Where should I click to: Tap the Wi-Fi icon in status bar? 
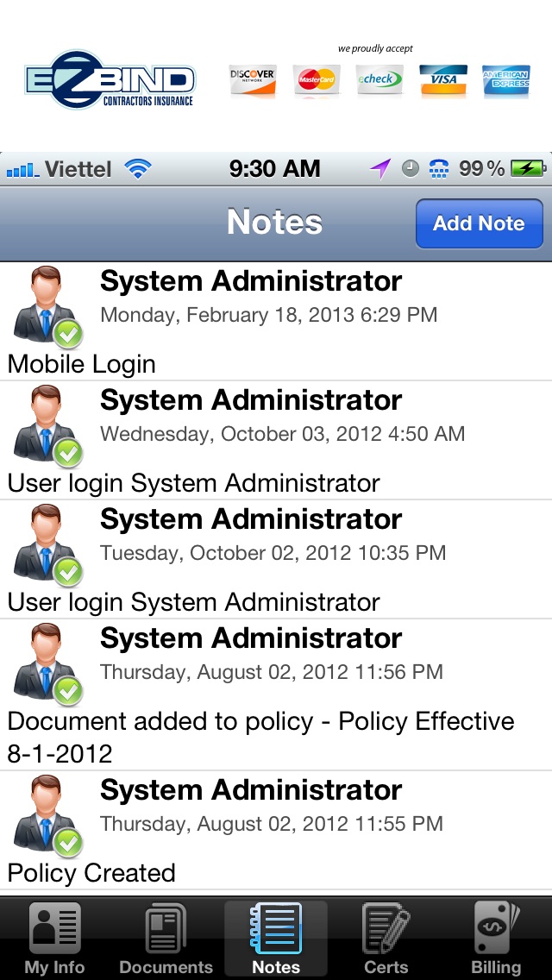[x=138, y=169]
